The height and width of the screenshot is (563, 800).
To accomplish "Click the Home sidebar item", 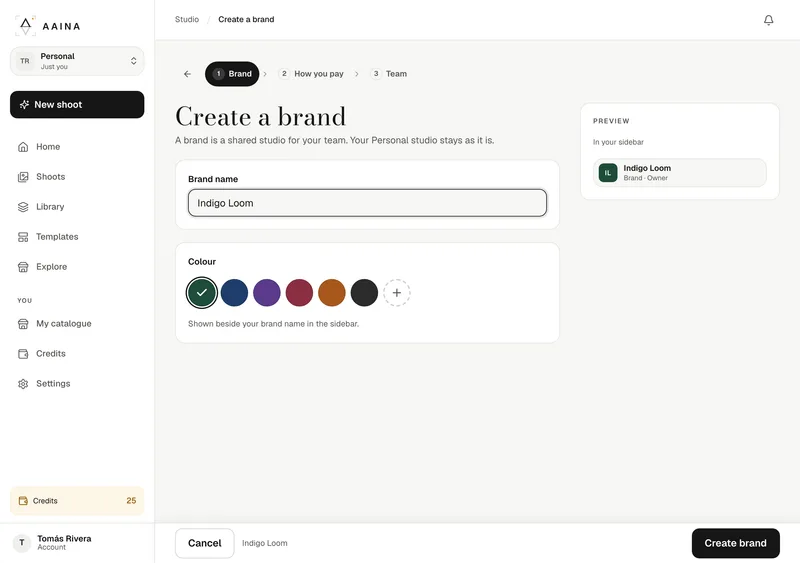I will pyautogui.click(x=77, y=147).
